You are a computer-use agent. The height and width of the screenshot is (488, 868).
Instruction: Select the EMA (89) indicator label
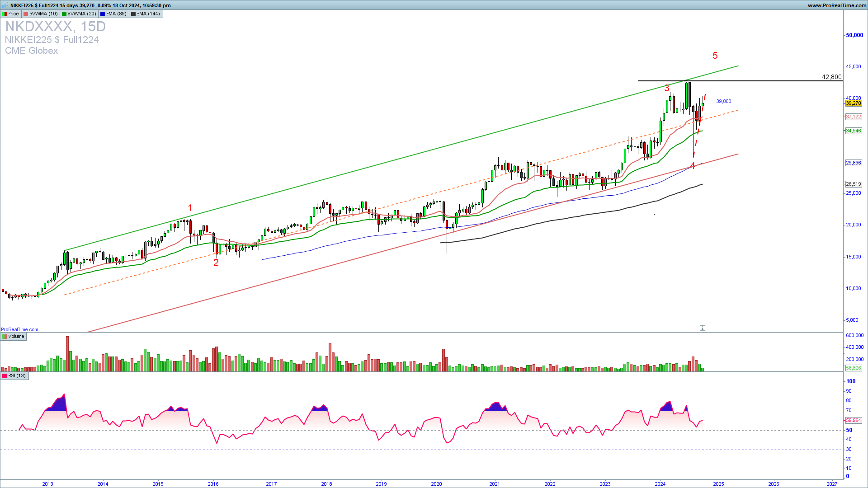[x=113, y=14]
